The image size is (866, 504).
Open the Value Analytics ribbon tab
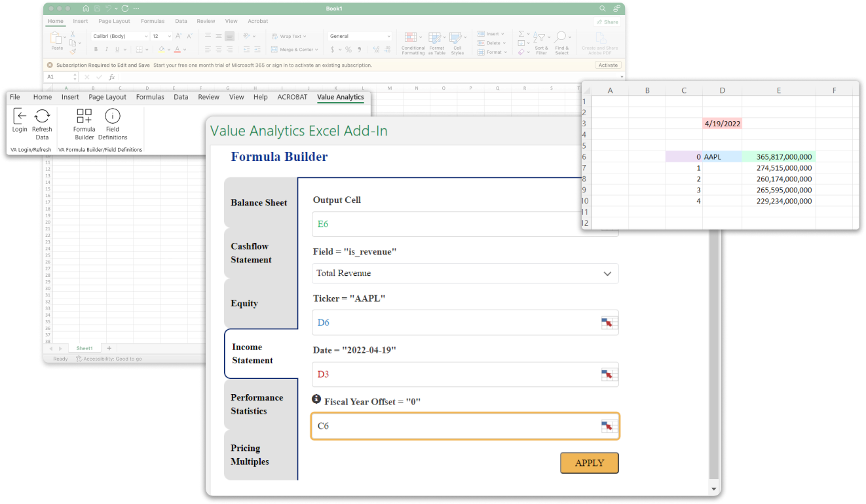click(340, 97)
